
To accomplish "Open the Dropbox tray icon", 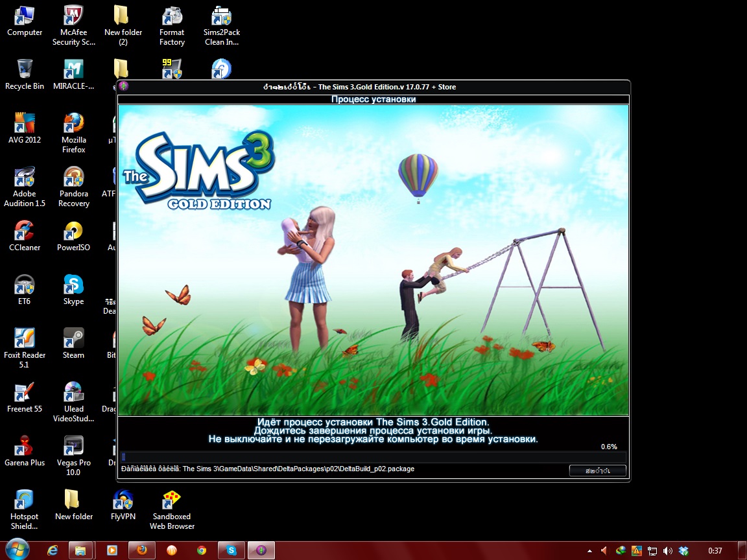I will click(x=683, y=551).
